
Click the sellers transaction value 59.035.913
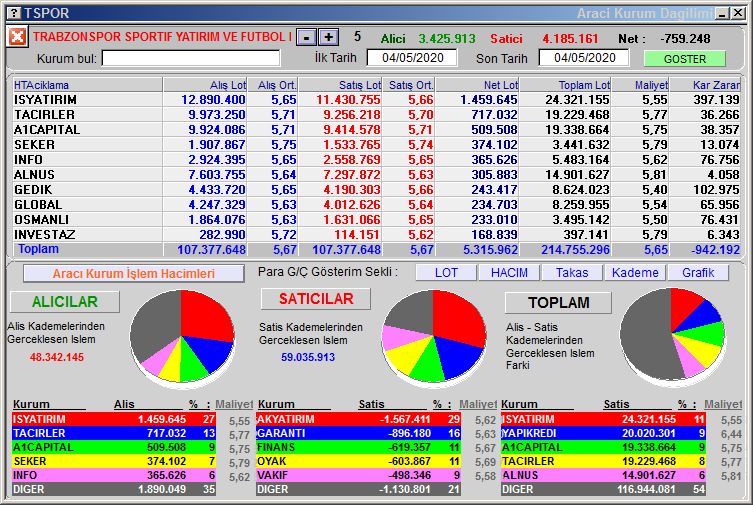308,357
